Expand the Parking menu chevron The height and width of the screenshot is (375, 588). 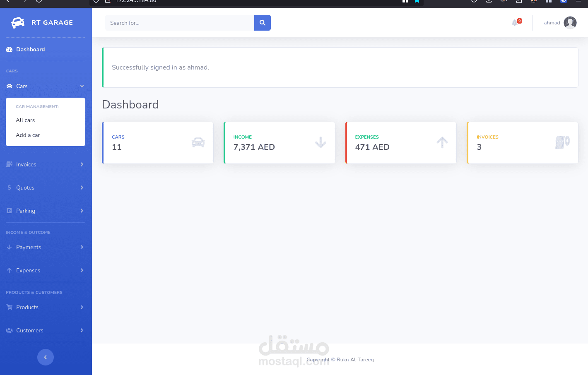pos(82,211)
